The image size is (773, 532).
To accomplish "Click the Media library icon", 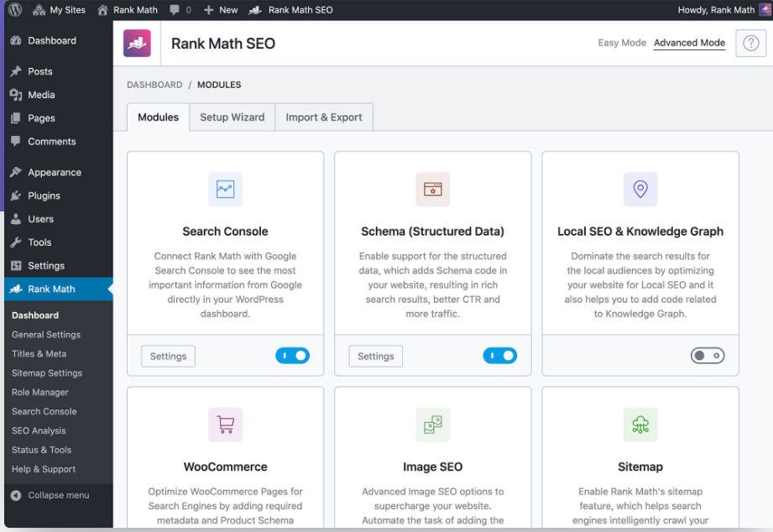I will tap(16, 95).
